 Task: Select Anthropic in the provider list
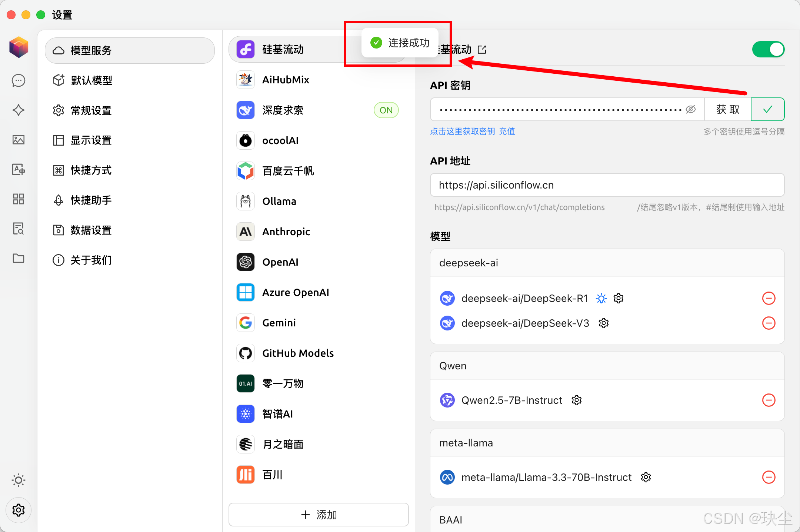(286, 232)
